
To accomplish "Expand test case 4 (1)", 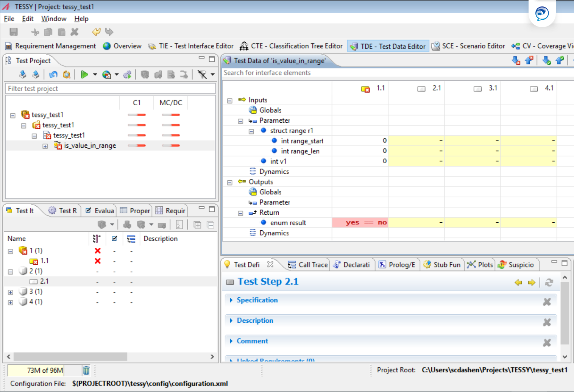I will (11, 303).
